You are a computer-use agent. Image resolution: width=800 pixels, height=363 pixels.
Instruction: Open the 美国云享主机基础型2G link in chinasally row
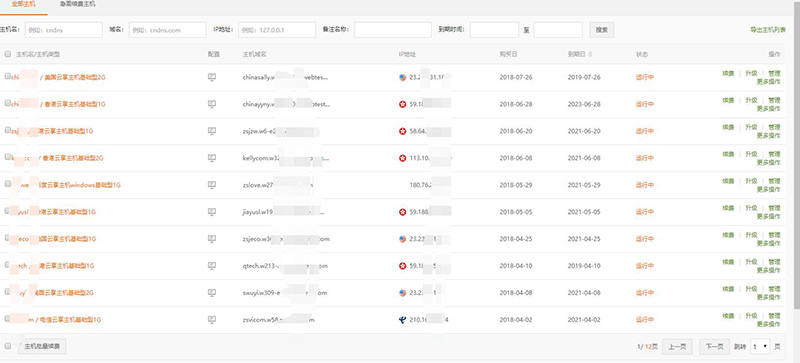[75, 78]
